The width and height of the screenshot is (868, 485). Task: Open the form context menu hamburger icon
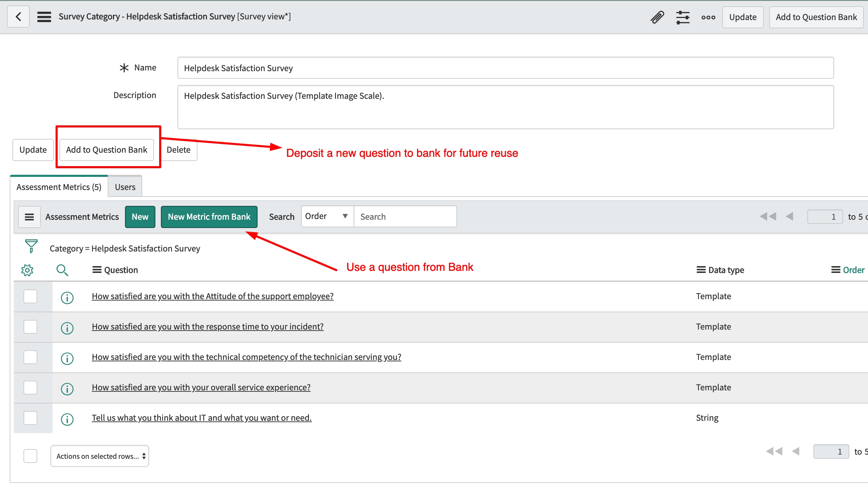pyautogui.click(x=44, y=17)
